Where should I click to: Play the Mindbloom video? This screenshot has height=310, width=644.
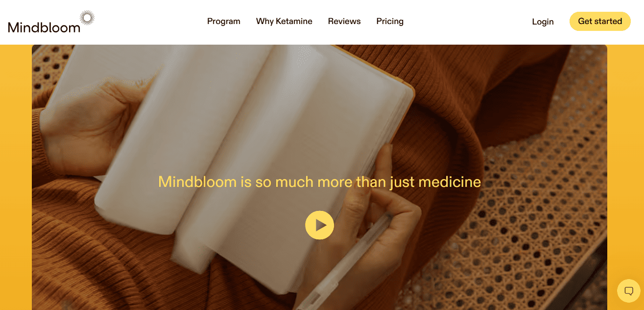coord(319,225)
